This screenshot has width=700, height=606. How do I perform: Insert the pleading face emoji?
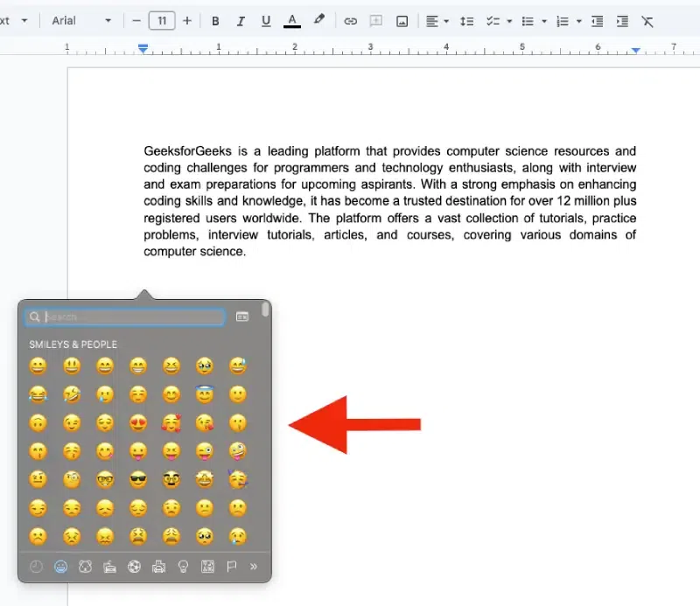pos(205,536)
